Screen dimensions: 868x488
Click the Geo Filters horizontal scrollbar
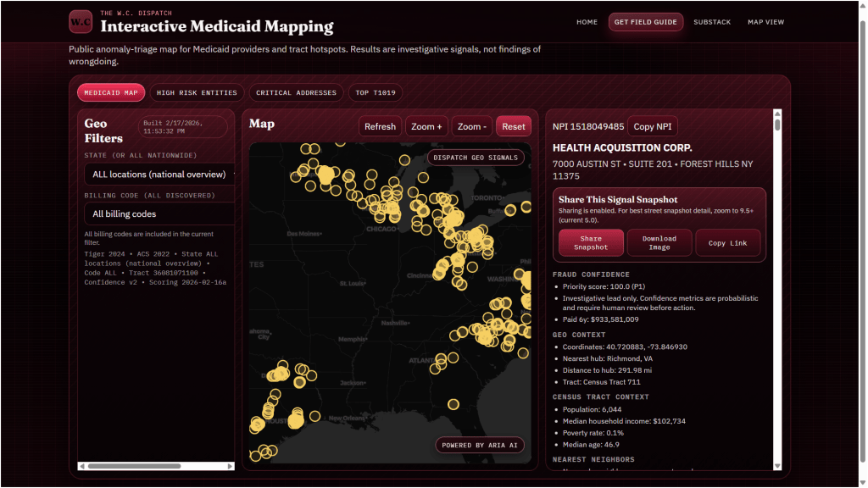134,465
